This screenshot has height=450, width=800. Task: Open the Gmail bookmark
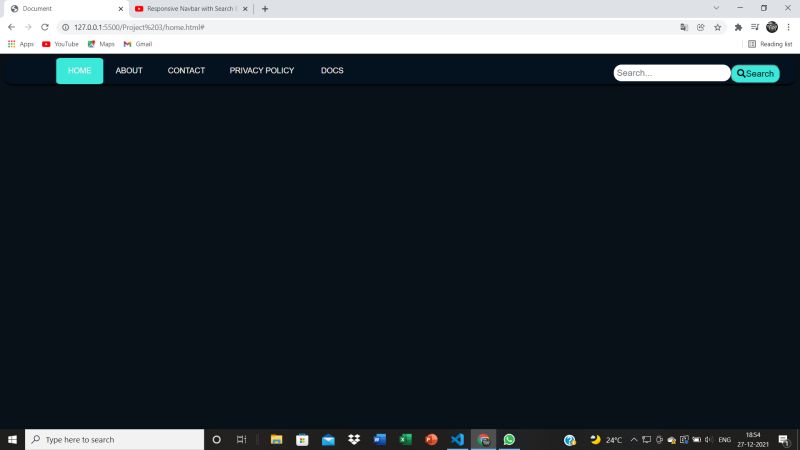tap(138, 44)
